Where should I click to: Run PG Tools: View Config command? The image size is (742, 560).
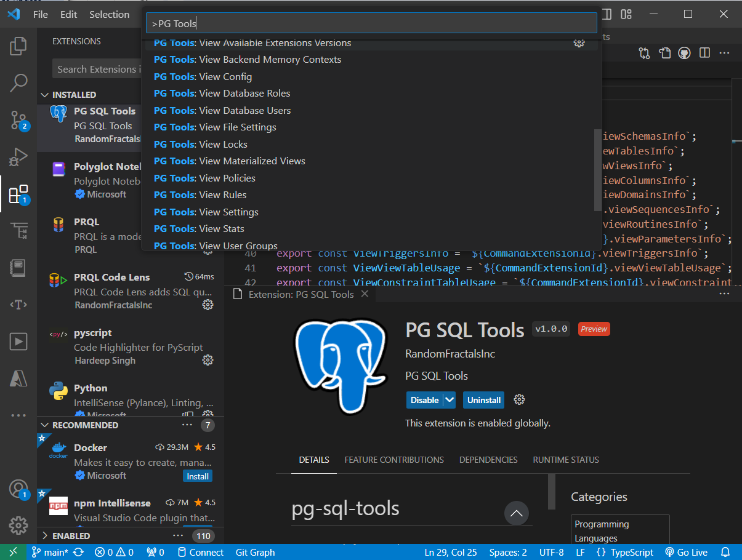[x=371, y=76]
